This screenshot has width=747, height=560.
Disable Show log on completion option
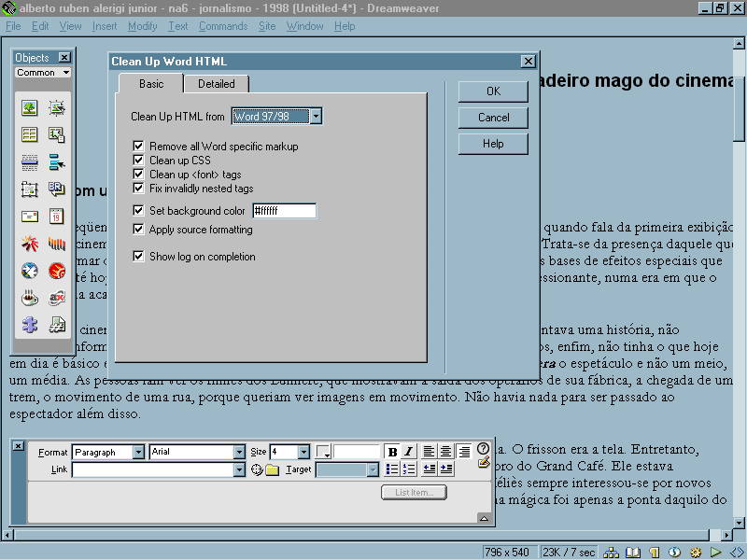(138, 257)
